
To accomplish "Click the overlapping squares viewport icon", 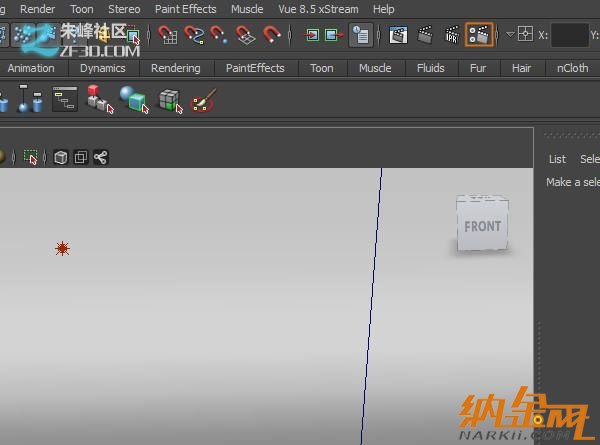I will click(81, 157).
